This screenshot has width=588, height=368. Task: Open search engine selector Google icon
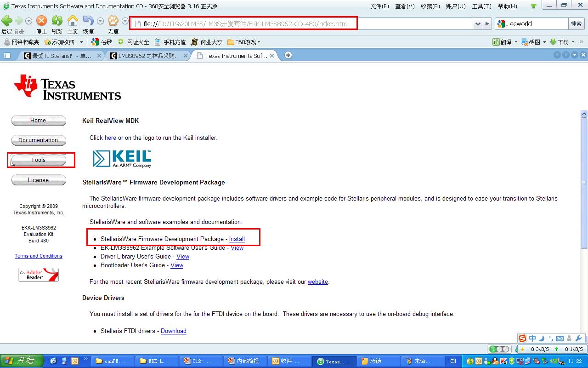point(502,24)
